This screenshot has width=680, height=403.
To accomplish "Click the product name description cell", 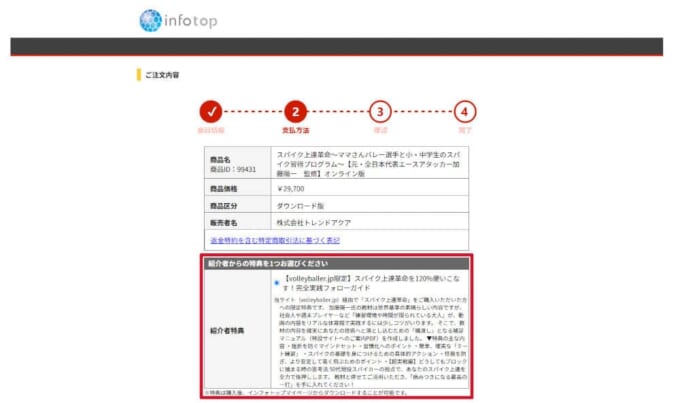I will tap(369, 164).
